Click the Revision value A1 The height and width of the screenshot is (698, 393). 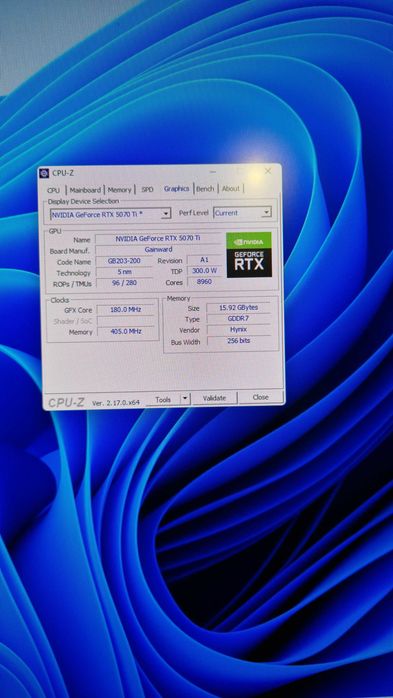click(204, 260)
